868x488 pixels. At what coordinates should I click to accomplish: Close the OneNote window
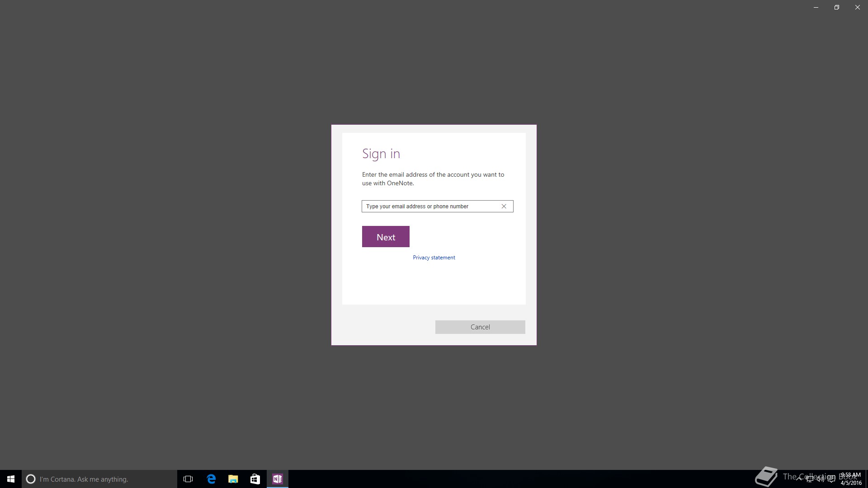(858, 7)
